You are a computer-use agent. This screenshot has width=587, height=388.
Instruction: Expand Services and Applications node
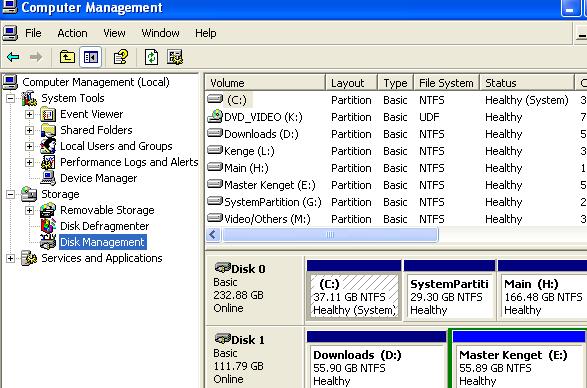(10, 258)
